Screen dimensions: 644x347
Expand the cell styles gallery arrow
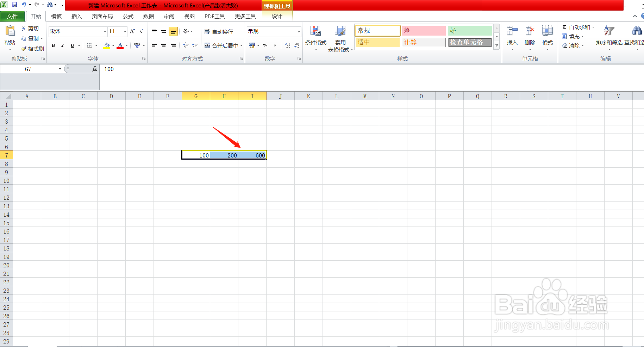pyautogui.click(x=496, y=45)
